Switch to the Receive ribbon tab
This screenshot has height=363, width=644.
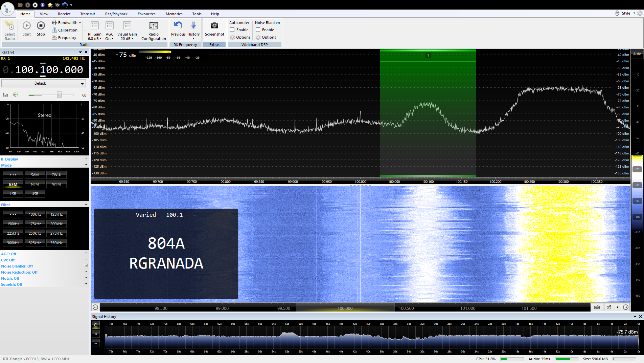coord(64,14)
